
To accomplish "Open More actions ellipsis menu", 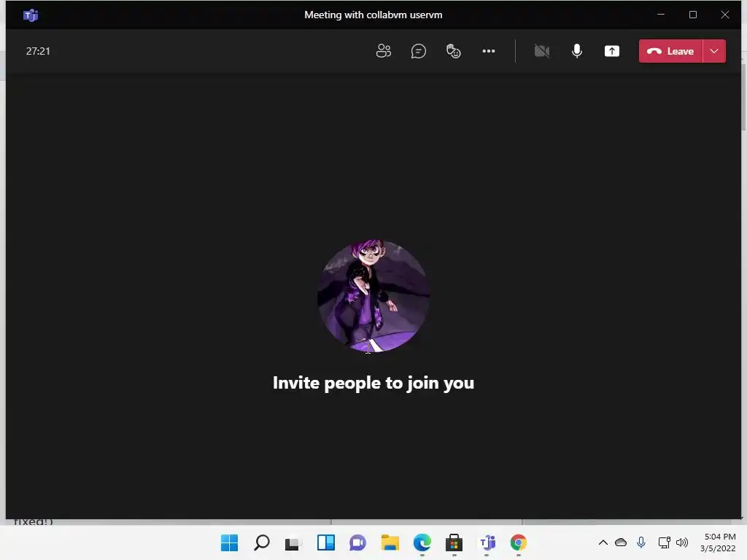I will 489,51.
